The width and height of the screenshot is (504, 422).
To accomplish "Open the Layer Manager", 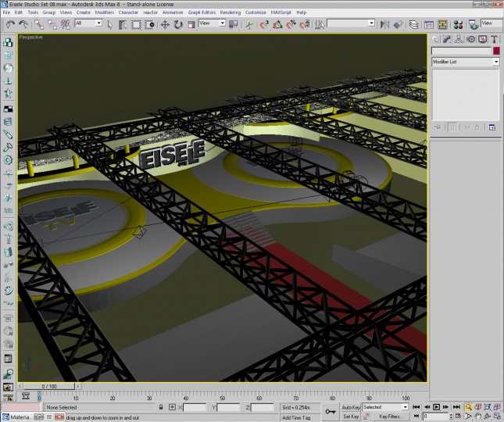I will 413,25.
